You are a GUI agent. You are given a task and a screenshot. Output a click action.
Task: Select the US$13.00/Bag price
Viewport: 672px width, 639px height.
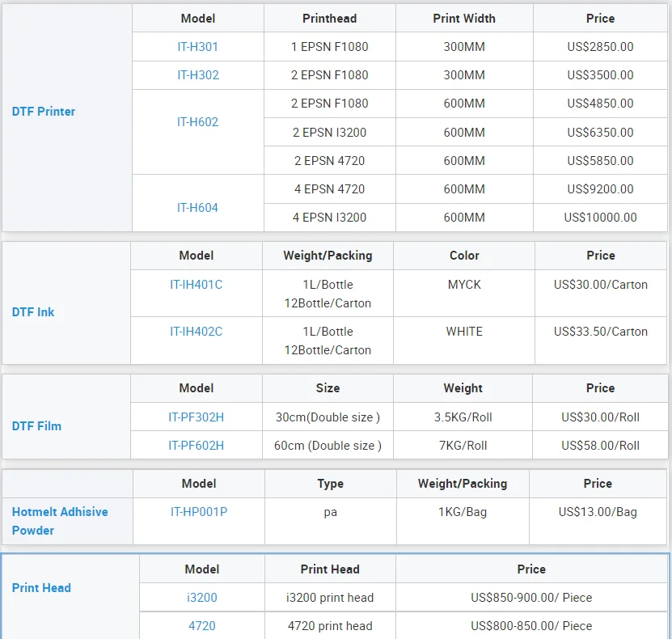598,512
